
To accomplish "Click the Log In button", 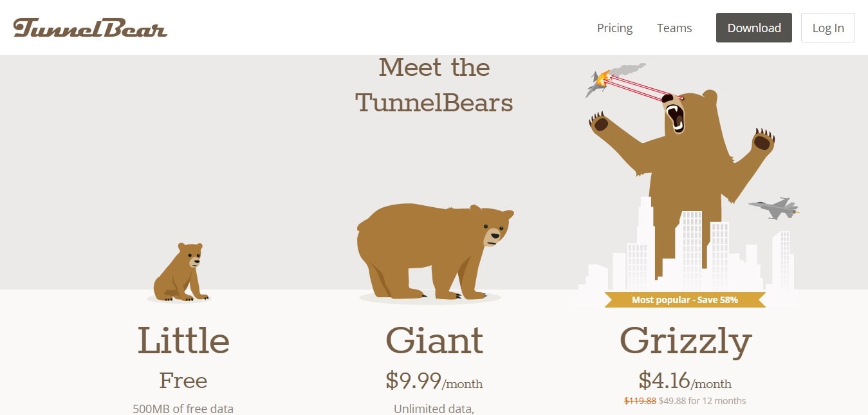I will coord(828,28).
